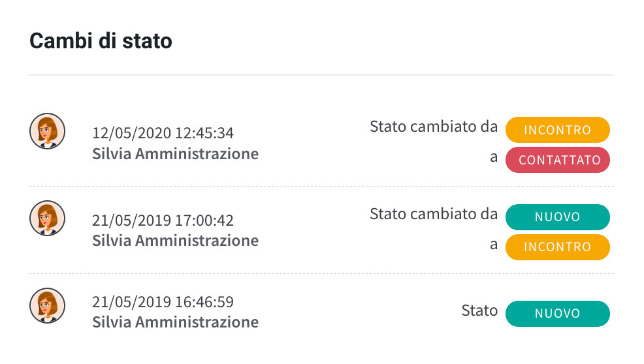Click the 12/05/2020 12:45:34 timestamp

(163, 133)
